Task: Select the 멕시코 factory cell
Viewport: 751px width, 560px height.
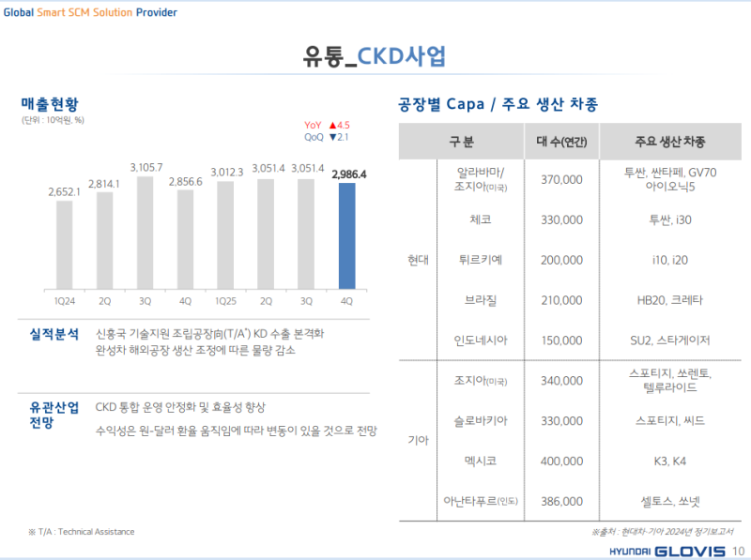Action: (481, 461)
